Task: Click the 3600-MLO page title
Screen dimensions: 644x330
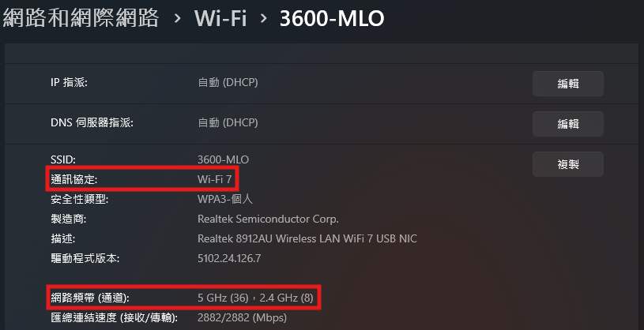Action: coord(332,18)
